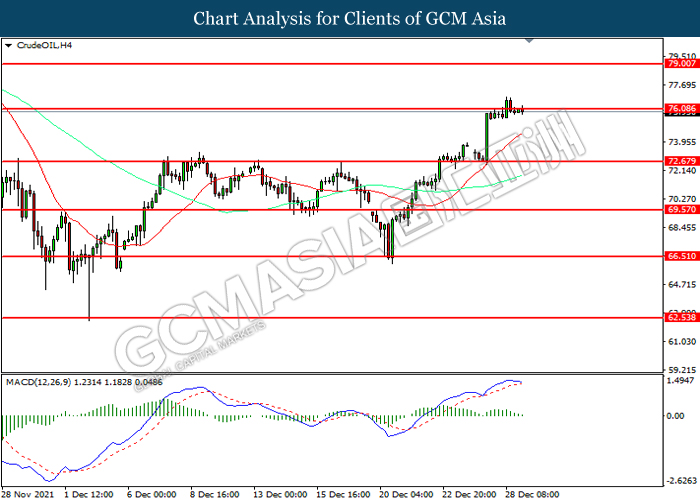Viewport: 700px width, 500px height.
Task: Click the 77.695 price axis value
Action: [x=682, y=85]
